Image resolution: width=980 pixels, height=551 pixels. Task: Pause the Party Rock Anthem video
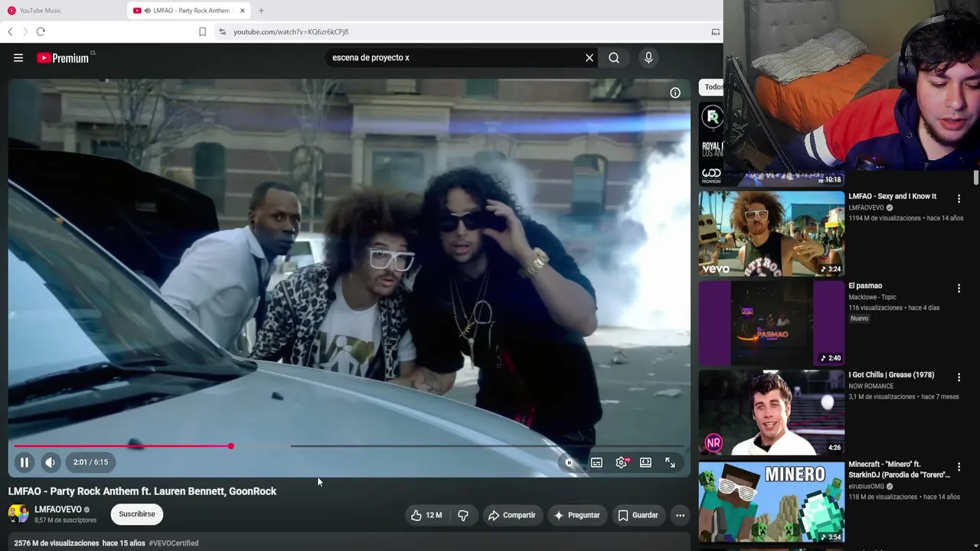click(x=24, y=462)
